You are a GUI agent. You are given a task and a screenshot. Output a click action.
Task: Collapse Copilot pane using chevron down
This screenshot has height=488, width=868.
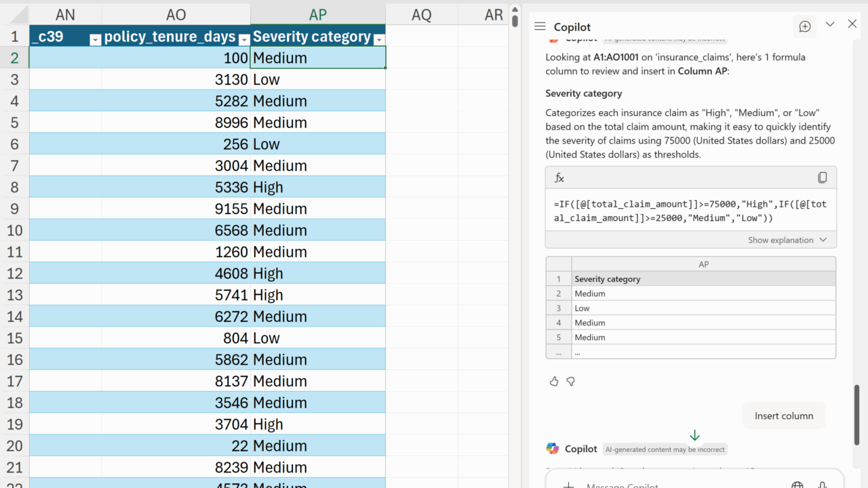[830, 24]
